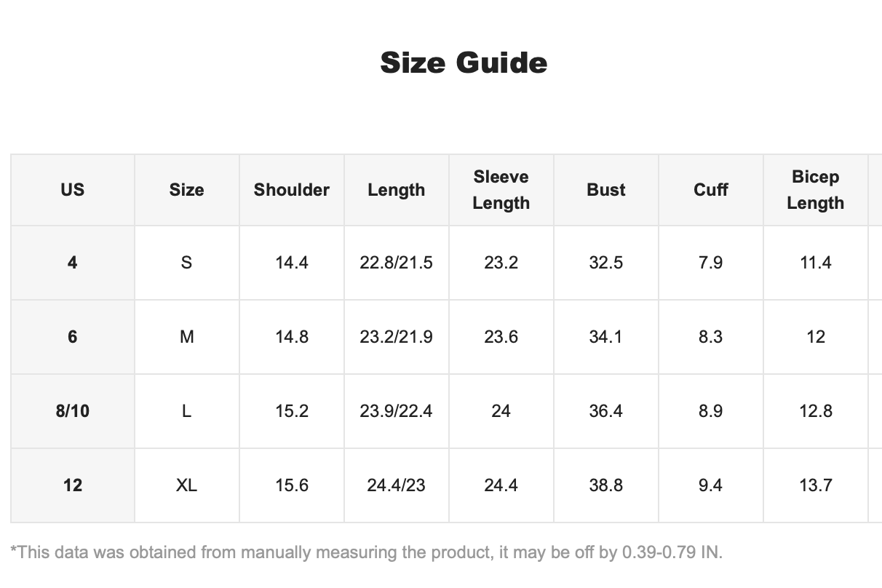This screenshot has width=882, height=588.
Task: Click the US 8/10 row header
Action: click(x=73, y=411)
